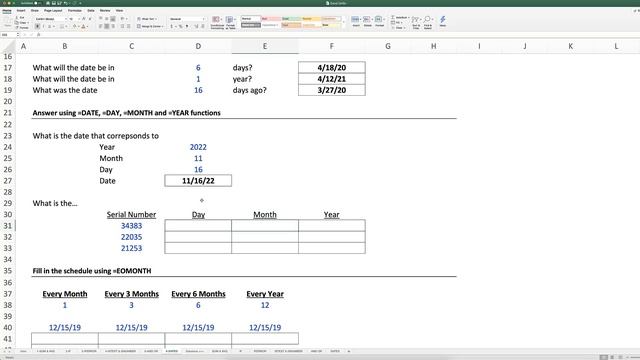The height and width of the screenshot is (360, 640).
Task: Switch to the Formulas ribbon tab
Action: (75, 11)
